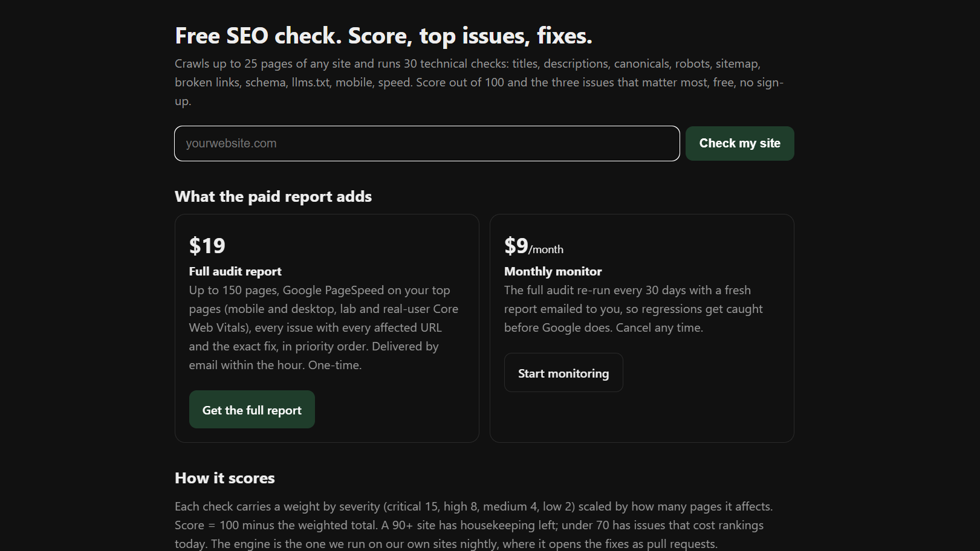Click the 'Monthly monitor' title
The width and height of the screenshot is (980, 551).
553,271
